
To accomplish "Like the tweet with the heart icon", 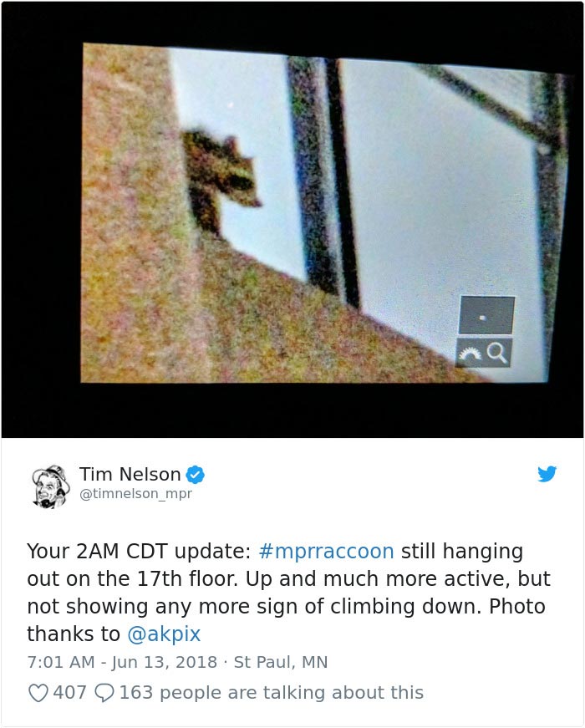I will pyautogui.click(x=38, y=693).
